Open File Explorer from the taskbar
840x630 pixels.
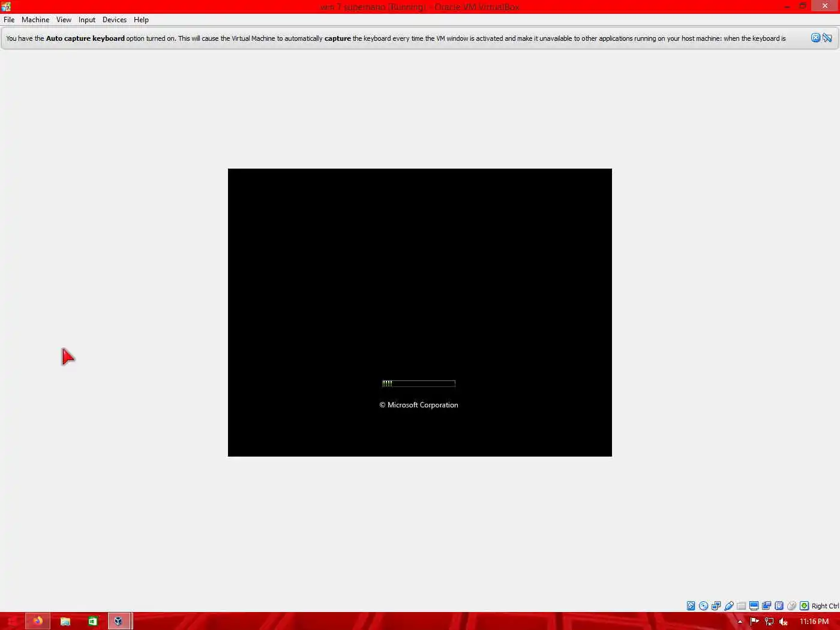coord(65,621)
